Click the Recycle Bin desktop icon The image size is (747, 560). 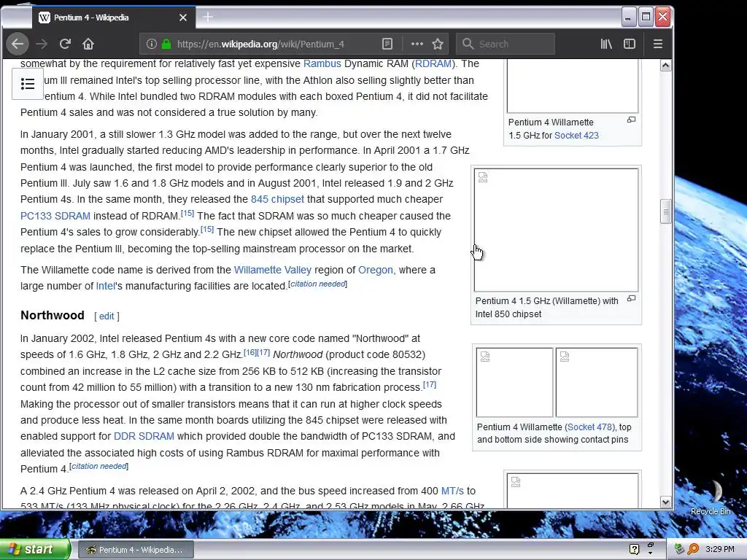point(711,497)
